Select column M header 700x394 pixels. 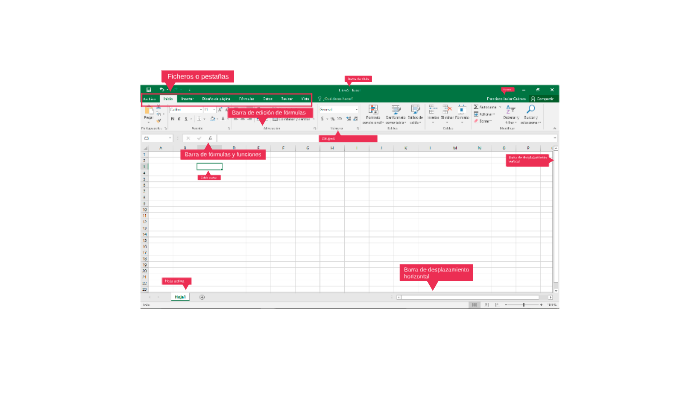pyautogui.click(x=455, y=148)
